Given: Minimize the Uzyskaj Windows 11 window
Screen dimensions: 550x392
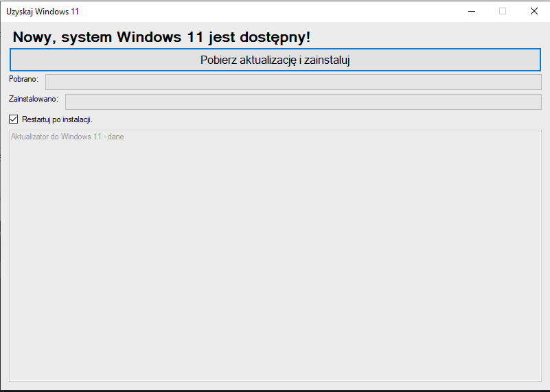Looking at the screenshot, I should [472, 11].
